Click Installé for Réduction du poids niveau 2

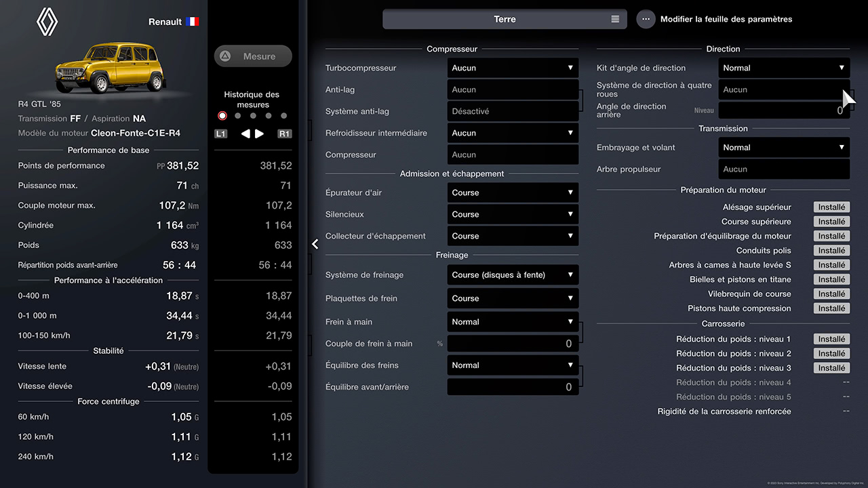click(x=831, y=353)
